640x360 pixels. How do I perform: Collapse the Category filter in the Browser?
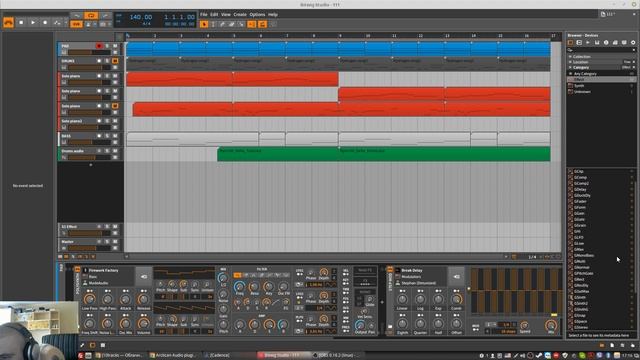coord(580,67)
